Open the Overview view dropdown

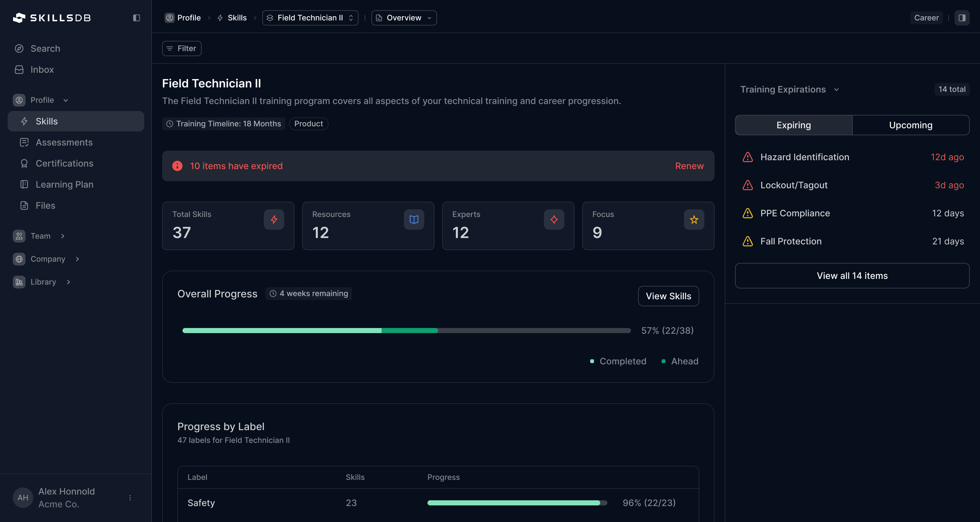point(404,18)
